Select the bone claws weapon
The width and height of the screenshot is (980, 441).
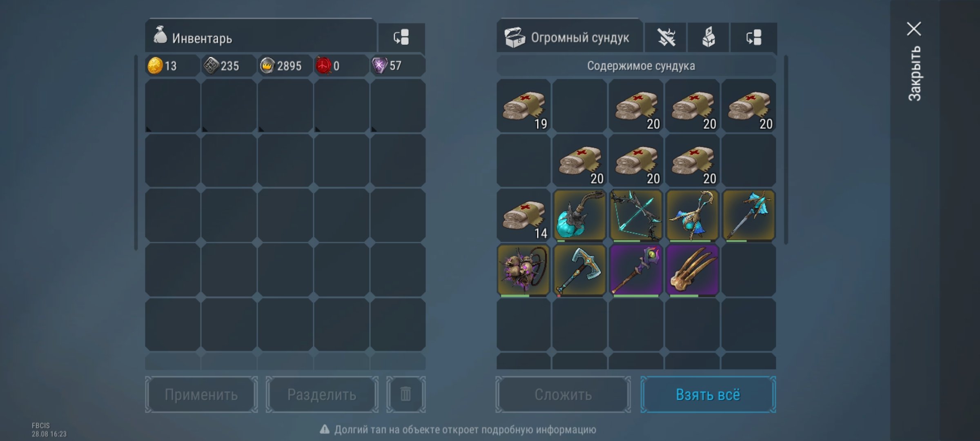(x=692, y=270)
